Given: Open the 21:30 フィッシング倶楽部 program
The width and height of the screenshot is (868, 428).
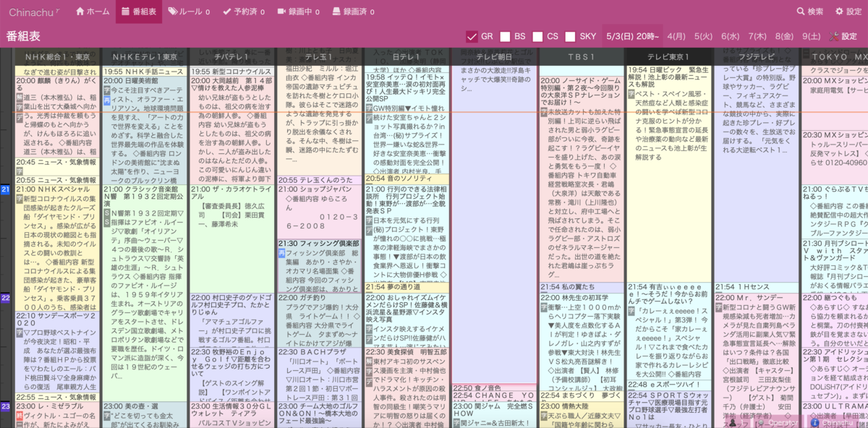Looking at the screenshot, I should (320, 265).
